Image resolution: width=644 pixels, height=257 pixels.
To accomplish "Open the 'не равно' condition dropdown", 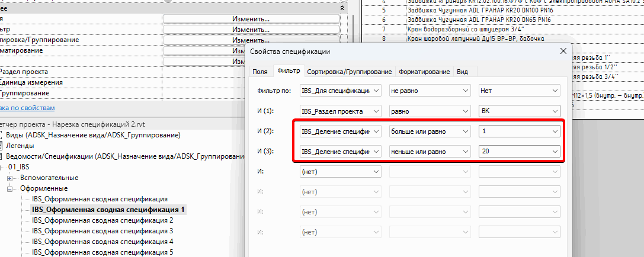I will click(430, 91).
